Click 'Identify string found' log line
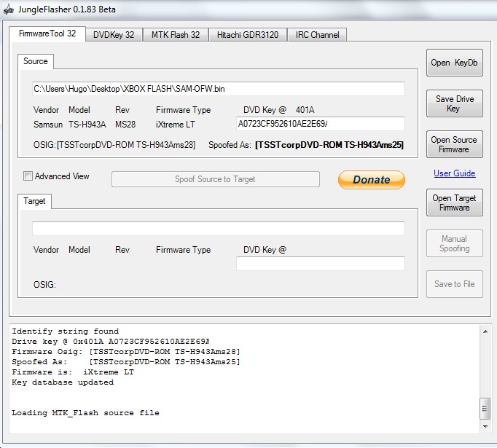The image size is (497, 448). click(x=66, y=331)
